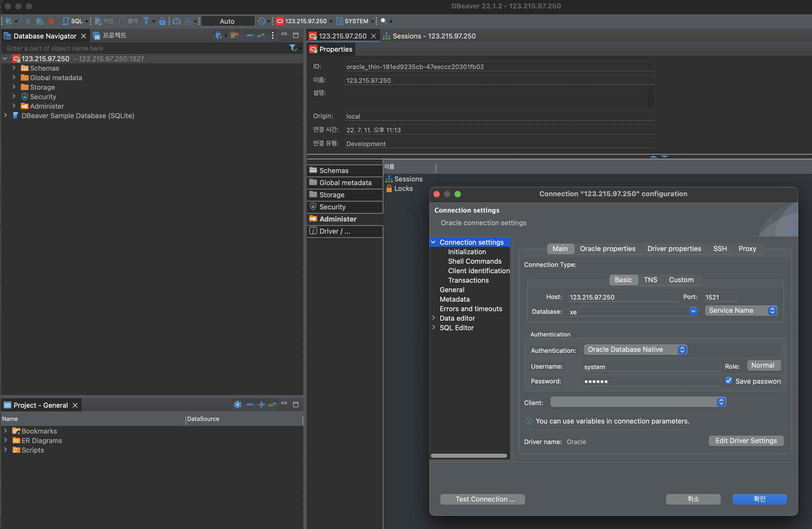This screenshot has height=529, width=812.
Task: Expand the Bookmarks folder in Project panel
Action: tap(6, 431)
